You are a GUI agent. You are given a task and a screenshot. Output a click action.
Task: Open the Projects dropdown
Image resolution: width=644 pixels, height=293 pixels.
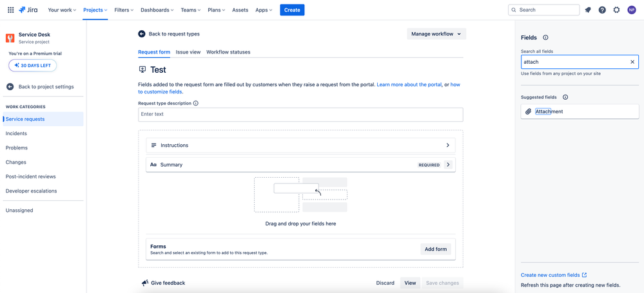click(95, 10)
